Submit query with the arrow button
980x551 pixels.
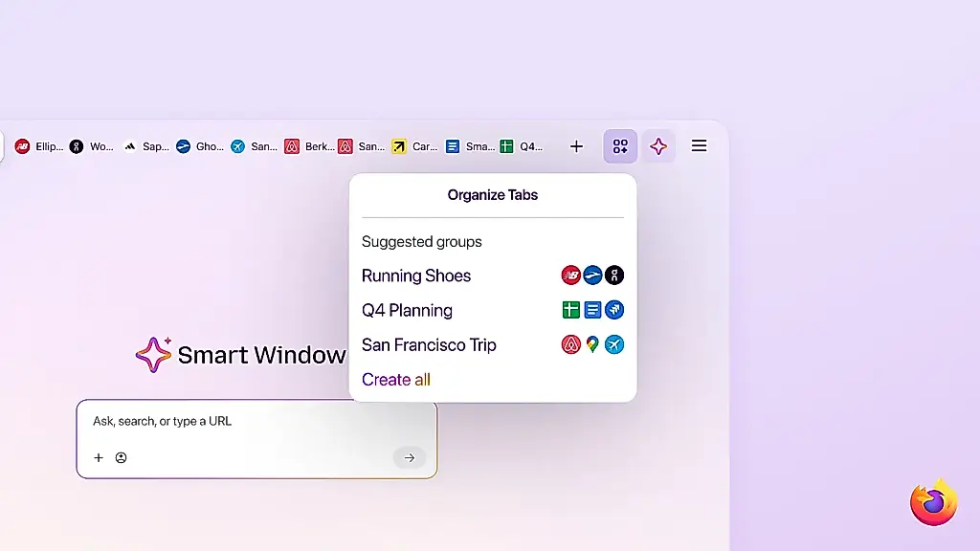pos(410,458)
